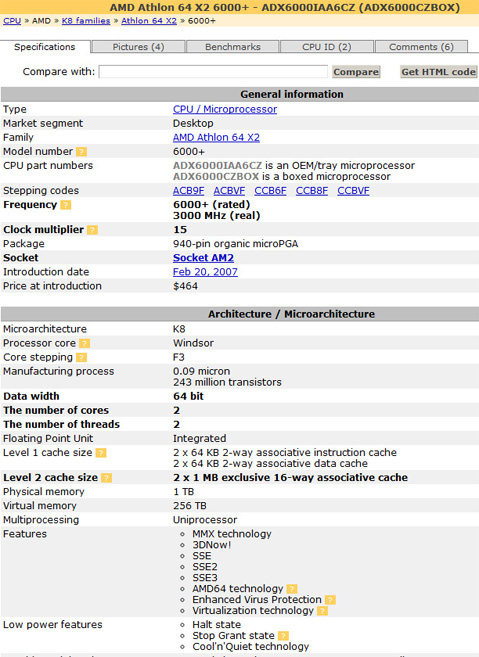Click help icon next to Clock multiplier
The height and width of the screenshot is (657, 479).
click(x=93, y=230)
